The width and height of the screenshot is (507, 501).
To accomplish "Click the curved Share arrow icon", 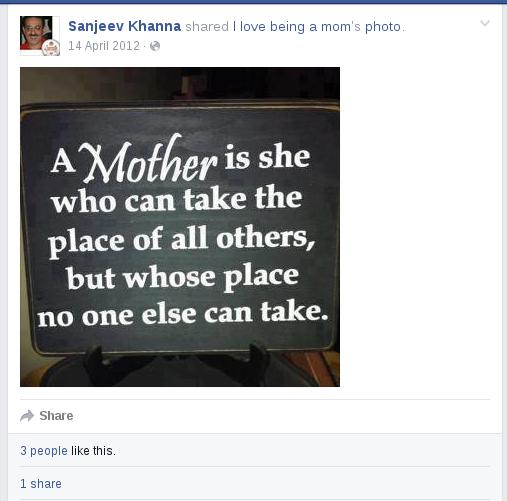I will 27,416.
